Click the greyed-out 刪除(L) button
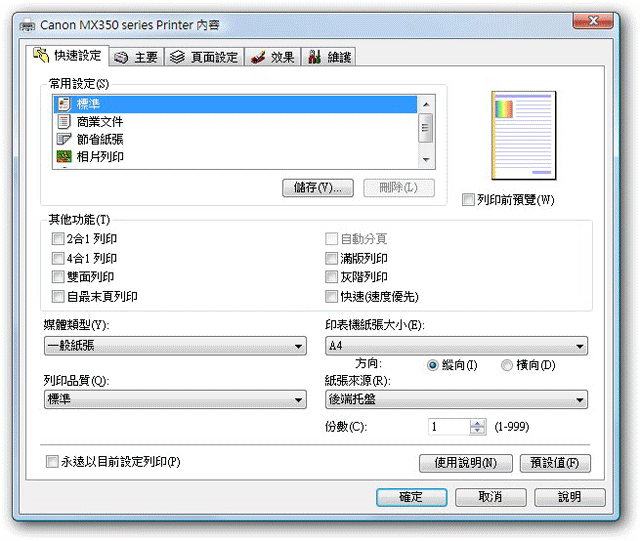640x541 pixels. coord(399,188)
